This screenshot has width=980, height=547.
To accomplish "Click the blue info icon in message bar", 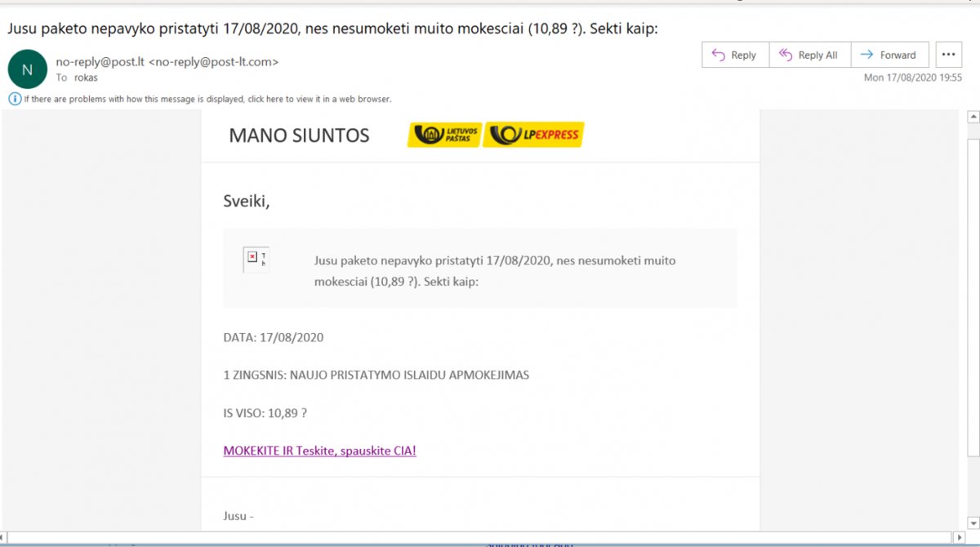I will pyautogui.click(x=14, y=99).
